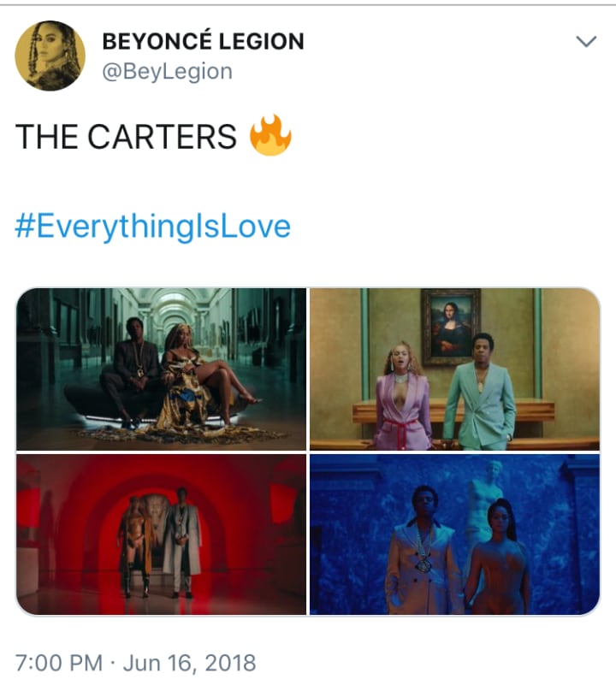616x679 pixels.
Task: Click the fire emoji after THE CARTERS
Action: (270, 135)
